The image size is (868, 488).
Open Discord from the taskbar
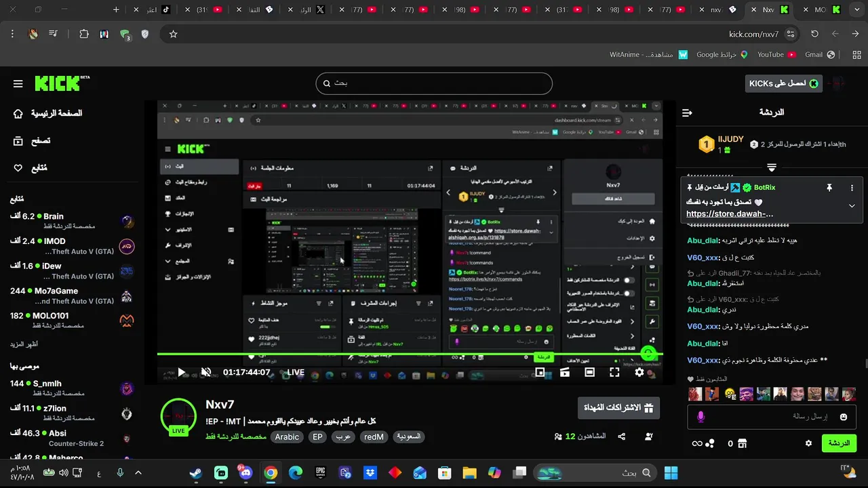[x=245, y=473]
